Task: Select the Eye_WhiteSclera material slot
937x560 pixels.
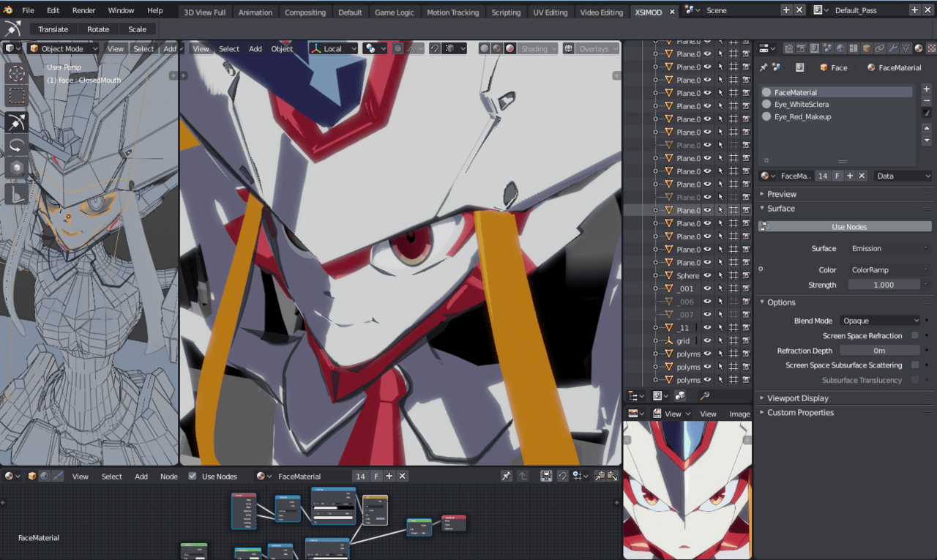Action: point(837,105)
